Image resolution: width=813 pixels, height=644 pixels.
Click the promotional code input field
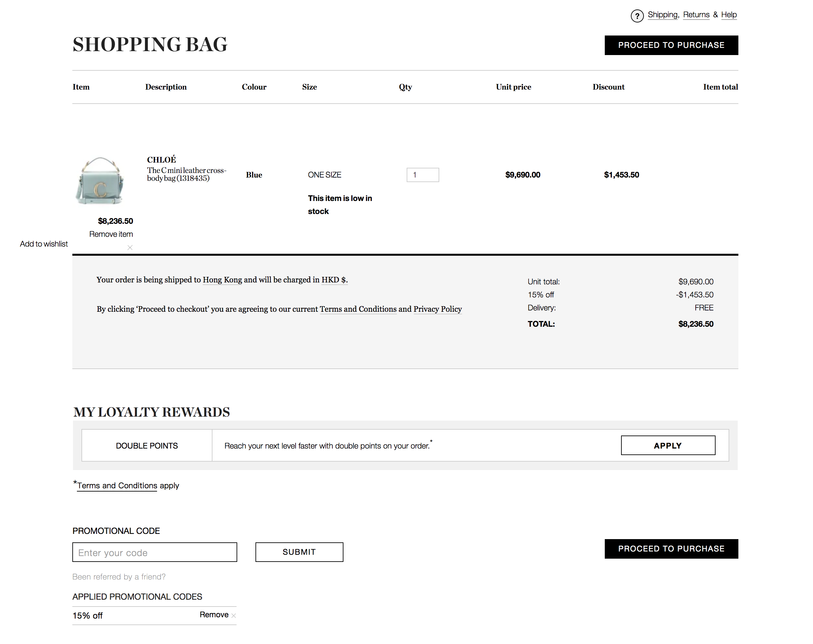(154, 552)
